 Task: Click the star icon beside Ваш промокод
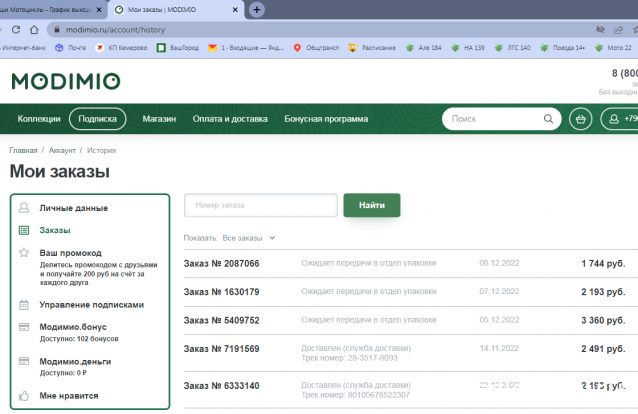click(x=24, y=253)
